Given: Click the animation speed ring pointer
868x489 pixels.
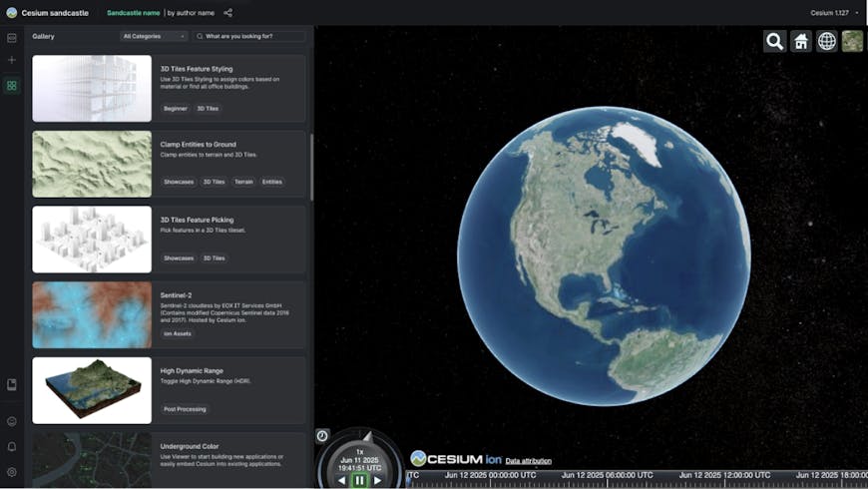Looking at the screenshot, I should point(367,436).
